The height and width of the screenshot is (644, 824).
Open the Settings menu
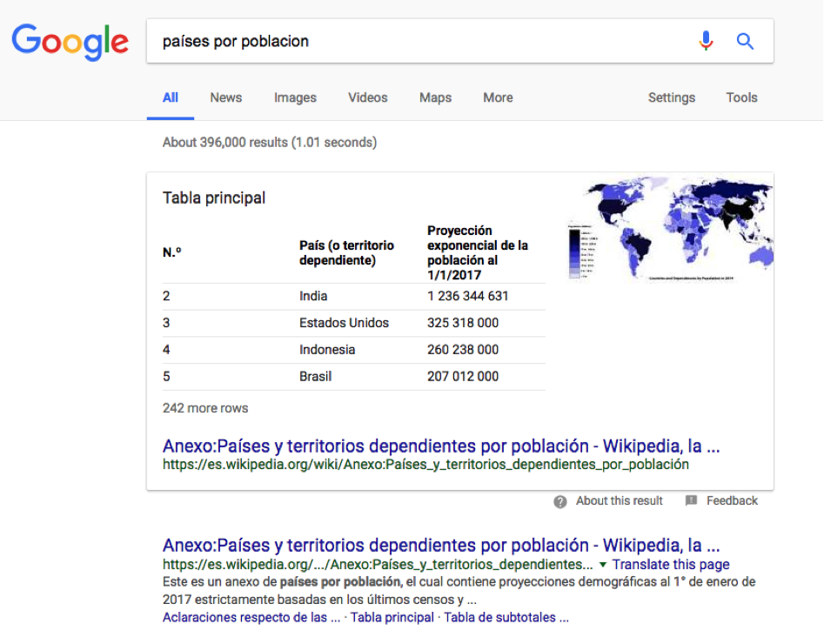point(671,97)
